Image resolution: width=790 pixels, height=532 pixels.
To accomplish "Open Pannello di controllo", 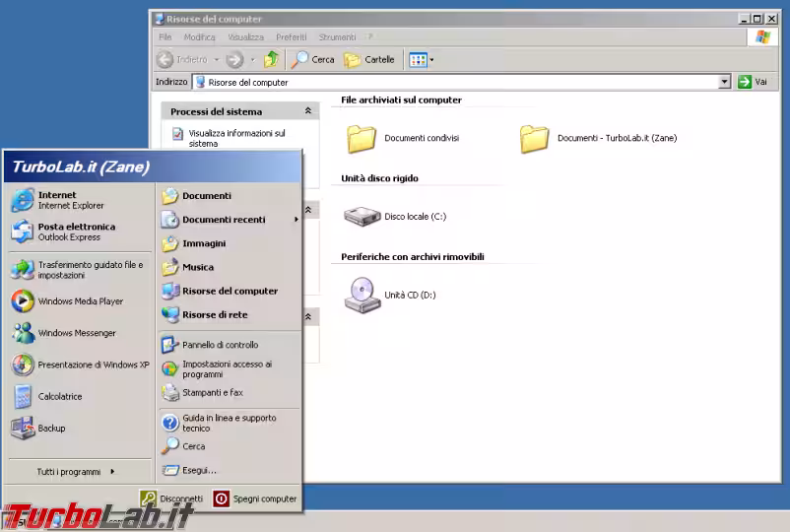I will pyautogui.click(x=219, y=345).
